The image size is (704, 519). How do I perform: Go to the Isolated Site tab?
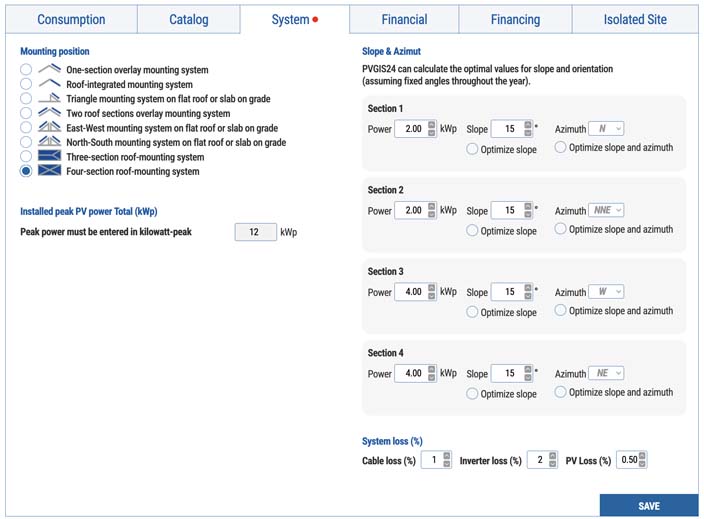(637, 19)
